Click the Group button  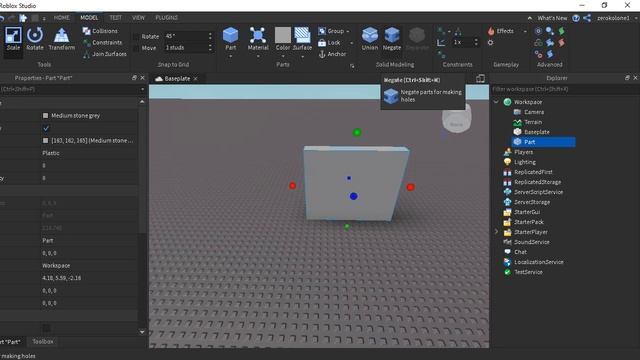pyautogui.click(x=331, y=31)
